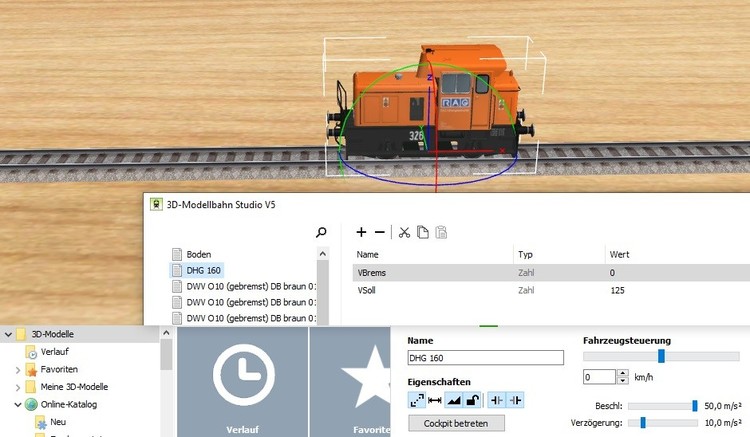
Task: Click the Beschl. acceleration slider handle
Action: tap(695, 406)
